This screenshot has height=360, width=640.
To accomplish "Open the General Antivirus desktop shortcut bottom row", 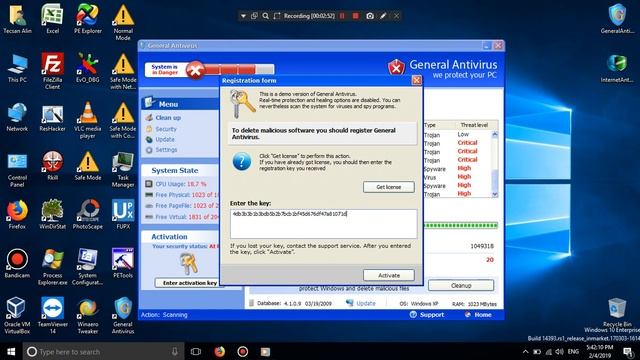I will [123, 316].
